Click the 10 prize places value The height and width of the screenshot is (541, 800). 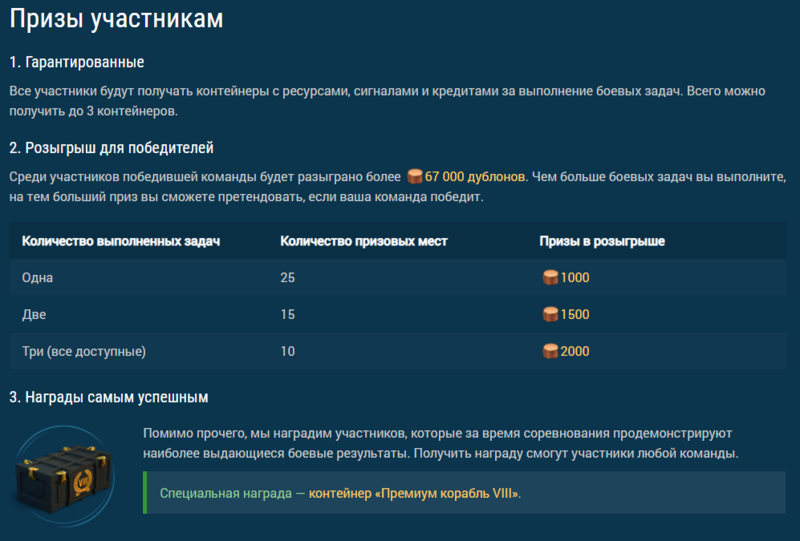point(287,351)
